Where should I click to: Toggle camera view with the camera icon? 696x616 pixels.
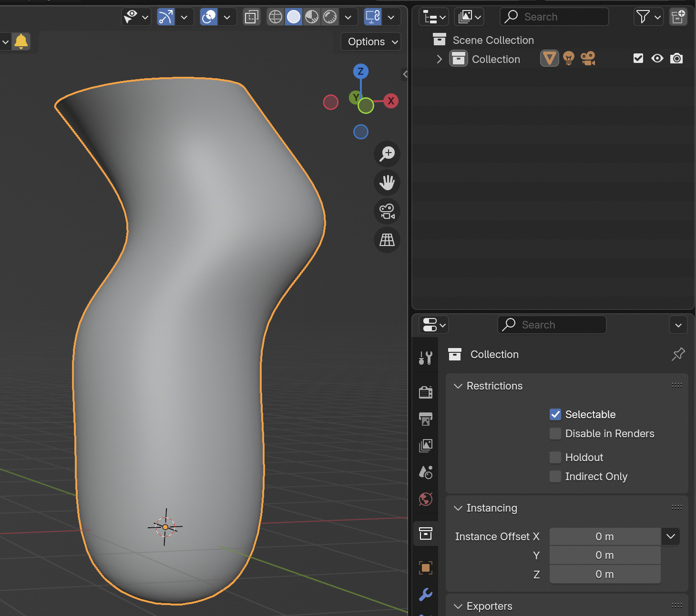click(x=387, y=211)
